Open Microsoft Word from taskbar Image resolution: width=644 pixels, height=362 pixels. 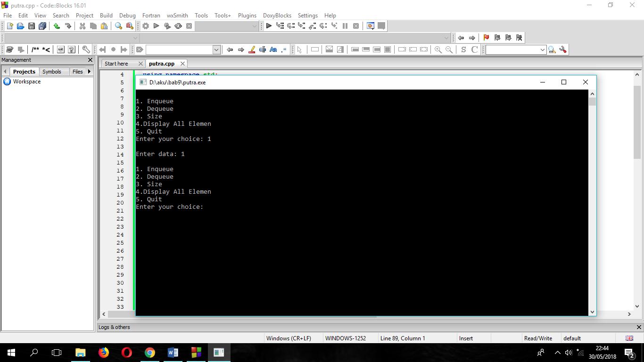tap(173, 352)
